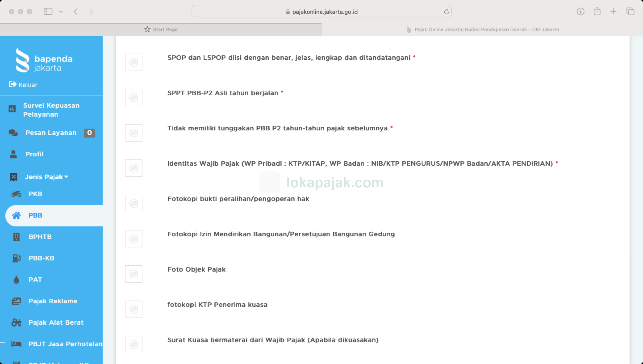The height and width of the screenshot is (364, 643).
Task: Open the PKB menu item
Action: click(35, 194)
